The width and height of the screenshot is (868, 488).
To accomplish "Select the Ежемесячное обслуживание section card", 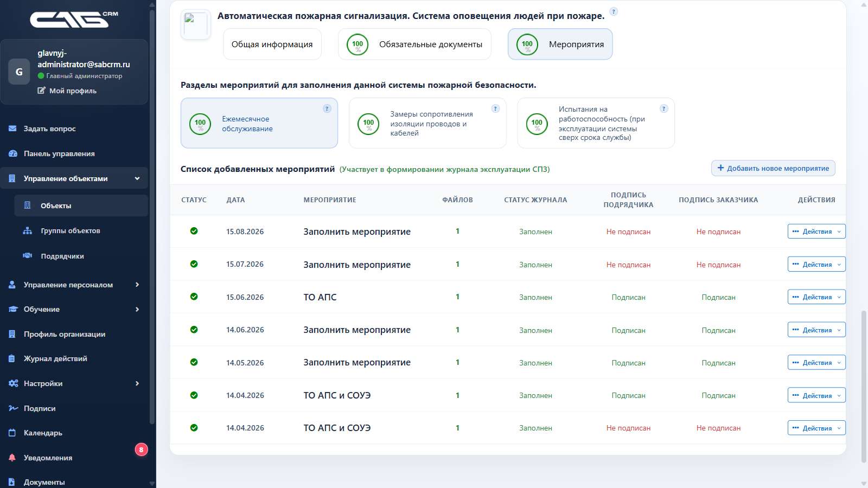I will [x=259, y=123].
